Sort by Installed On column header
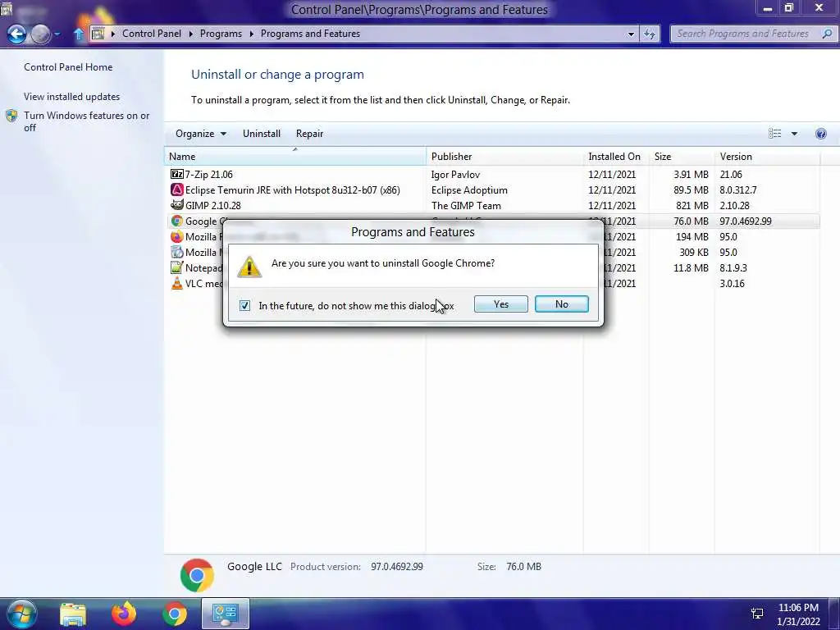840x630 pixels. point(616,157)
